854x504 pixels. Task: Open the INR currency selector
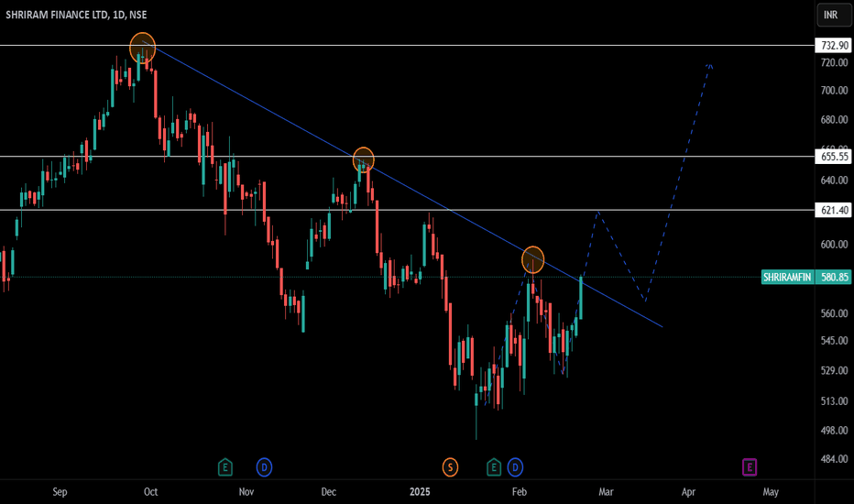point(833,15)
